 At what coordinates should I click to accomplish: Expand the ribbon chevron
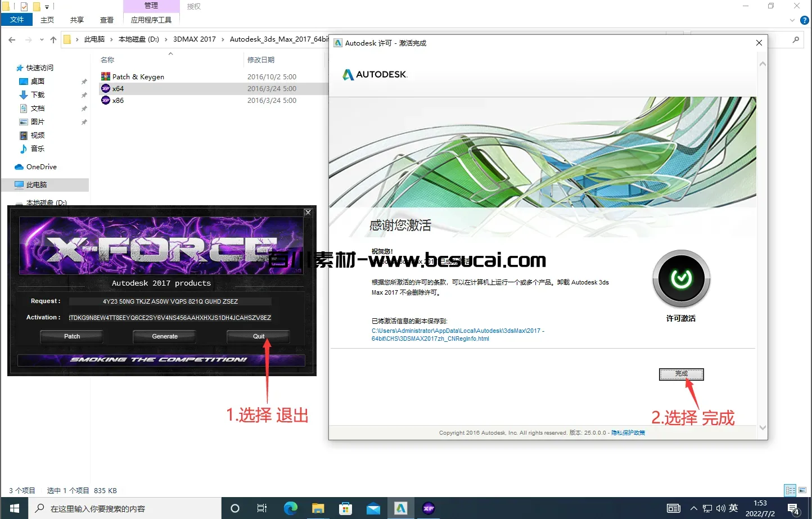coord(792,20)
